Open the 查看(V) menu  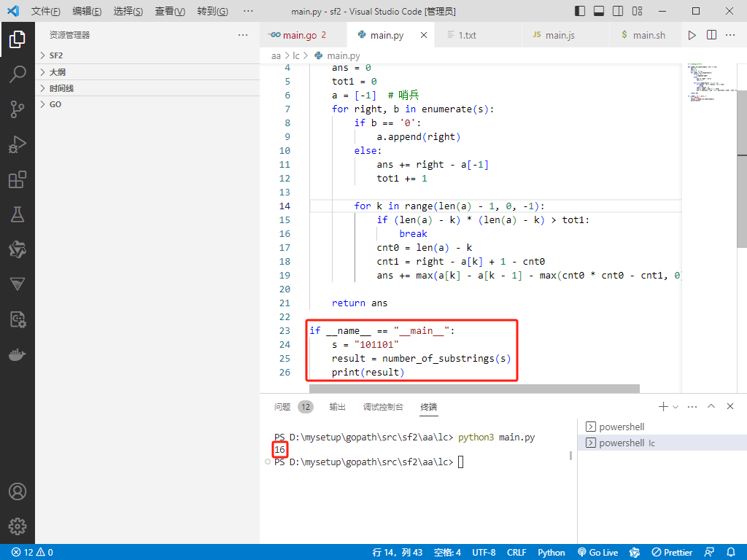pyautogui.click(x=170, y=11)
